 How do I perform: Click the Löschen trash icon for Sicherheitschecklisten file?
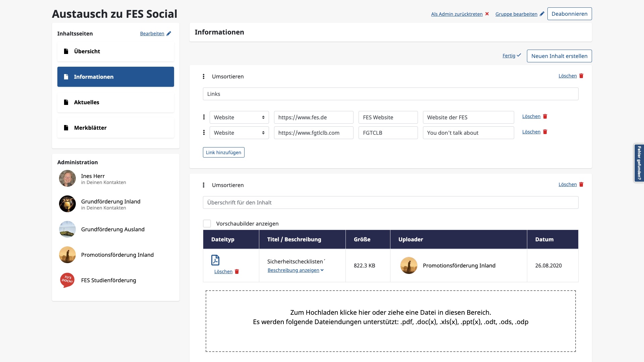(237, 271)
